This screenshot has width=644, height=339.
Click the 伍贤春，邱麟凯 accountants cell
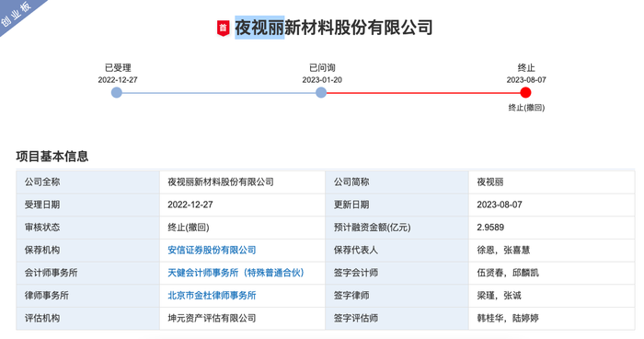(x=552, y=273)
